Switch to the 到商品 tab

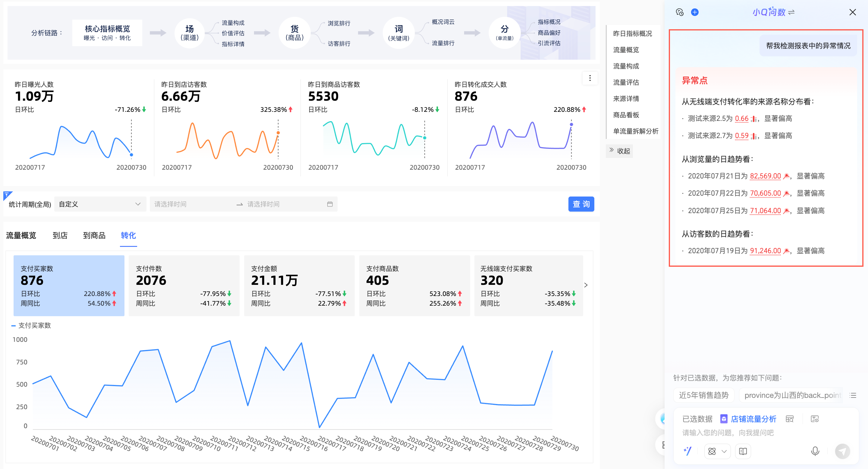[x=94, y=235]
